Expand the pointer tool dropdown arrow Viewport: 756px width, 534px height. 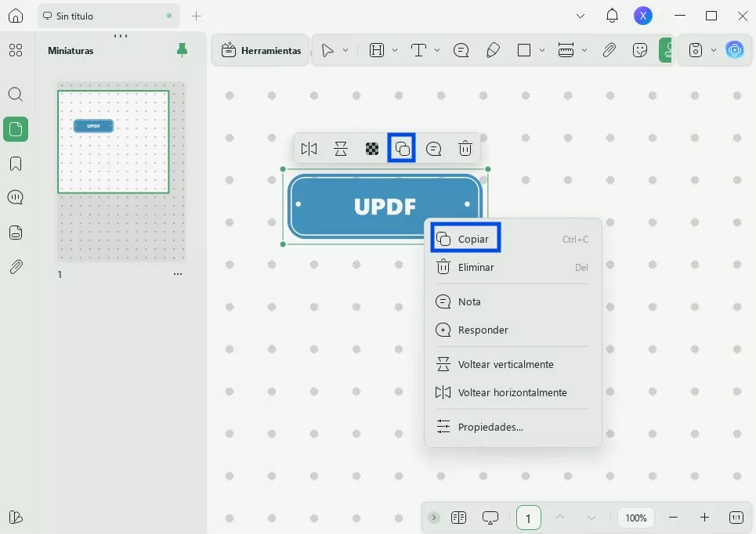pyautogui.click(x=345, y=50)
